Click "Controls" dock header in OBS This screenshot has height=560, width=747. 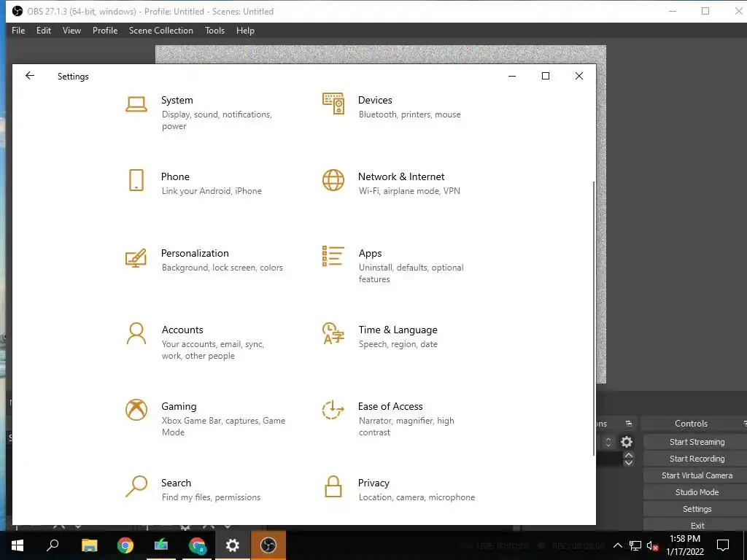[x=691, y=424]
